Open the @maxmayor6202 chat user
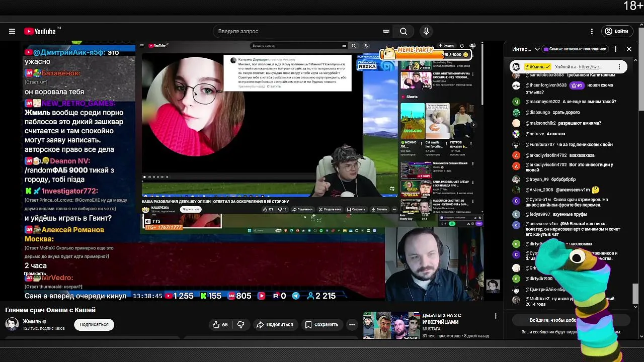The height and width of the screenshot is (362, 644). click(x=542, y=102)
